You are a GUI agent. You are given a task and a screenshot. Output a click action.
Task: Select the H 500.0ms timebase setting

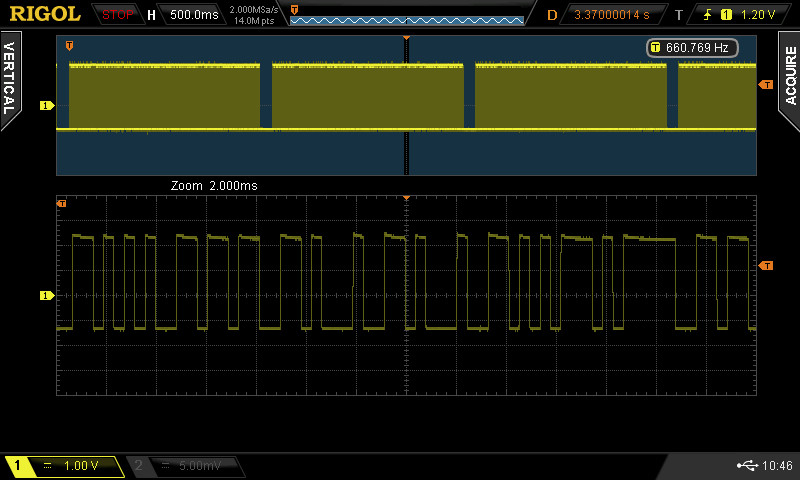[x=186, y=15]
